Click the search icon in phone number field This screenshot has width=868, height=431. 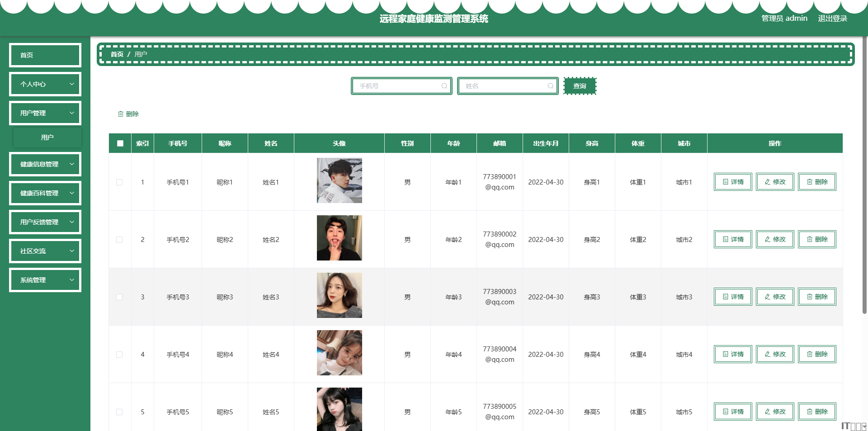(x=444, y=86)
